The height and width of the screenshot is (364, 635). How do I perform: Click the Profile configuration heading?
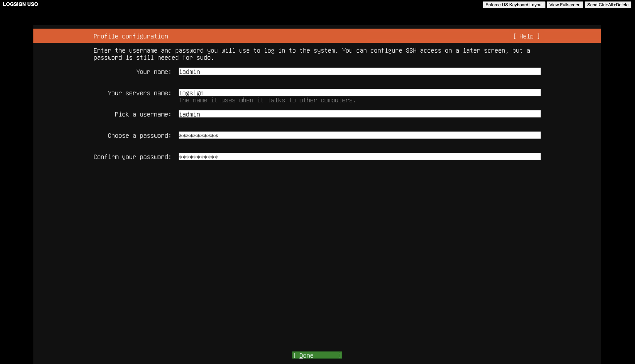pos(131,36)
